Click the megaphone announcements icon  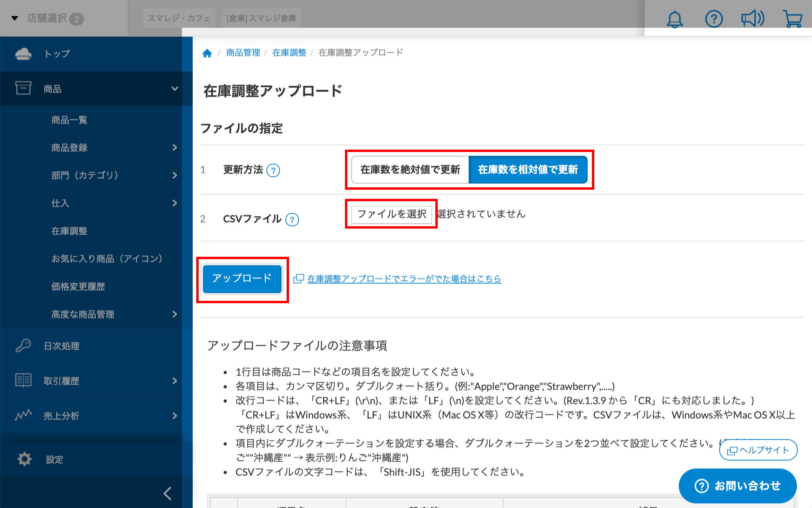pyautogui.click(x=752, y=19)
